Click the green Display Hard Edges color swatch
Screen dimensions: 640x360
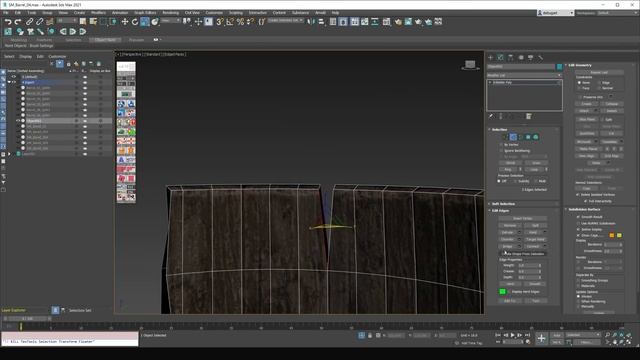pos(502,291)
